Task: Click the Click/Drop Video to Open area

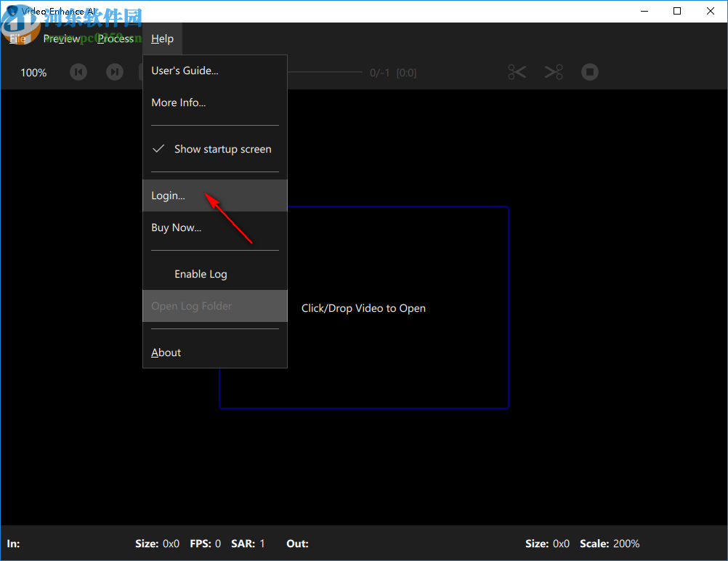Action: (363, 308)
